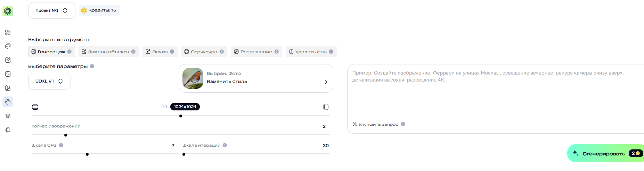Click info icon next to Выберите параметры

[92, 66]
